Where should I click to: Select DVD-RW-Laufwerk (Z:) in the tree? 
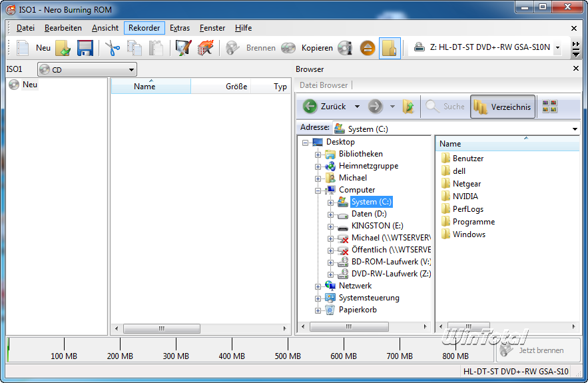pos(391,274)
